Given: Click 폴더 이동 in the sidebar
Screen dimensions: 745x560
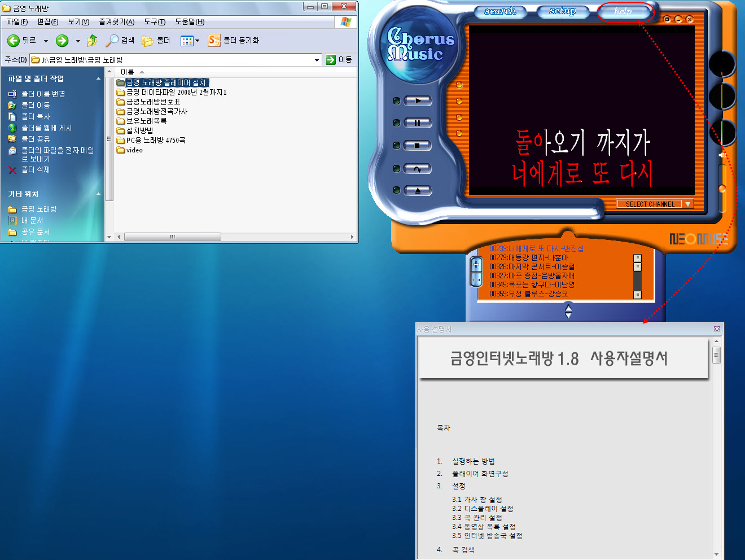Looking at the screenshot, I should (29, 105).
